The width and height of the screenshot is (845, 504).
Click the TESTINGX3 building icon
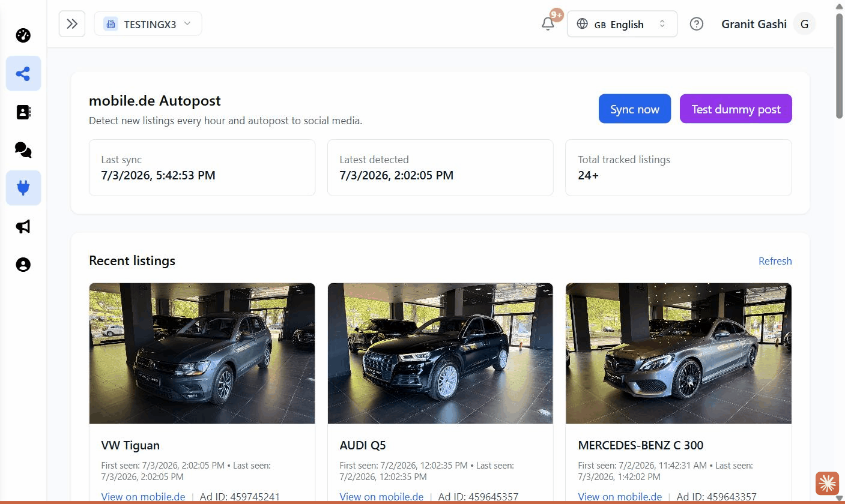coord(111,24)
